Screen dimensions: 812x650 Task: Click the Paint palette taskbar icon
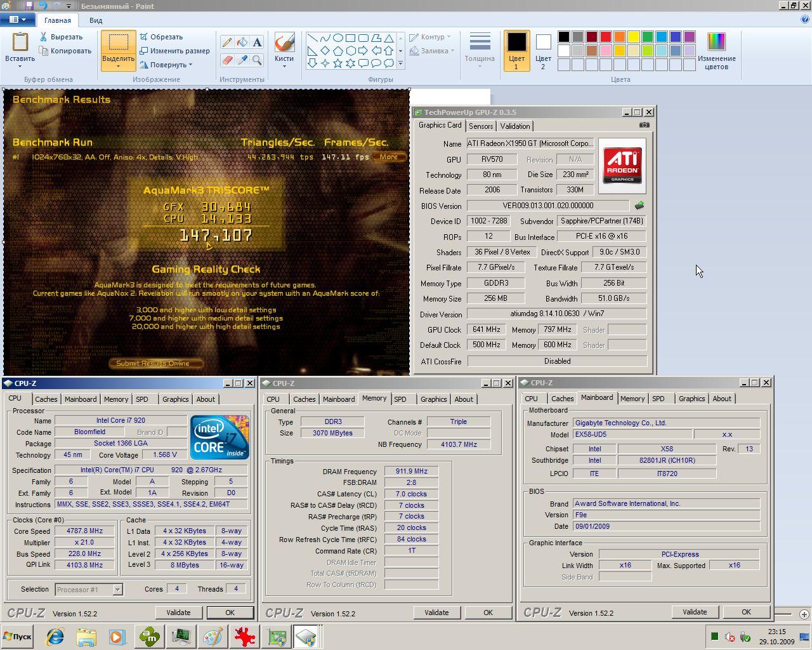213,637
